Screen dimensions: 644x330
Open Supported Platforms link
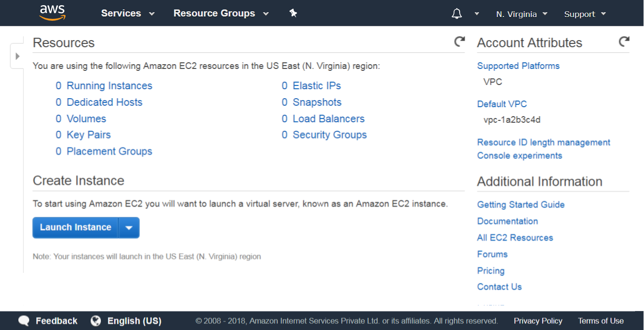[x=518, y=66]
